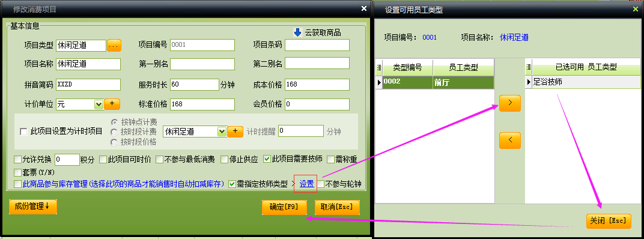Uncheck 此项目需要技师 checkbox

pyautogui.click(x=267, y=159)
